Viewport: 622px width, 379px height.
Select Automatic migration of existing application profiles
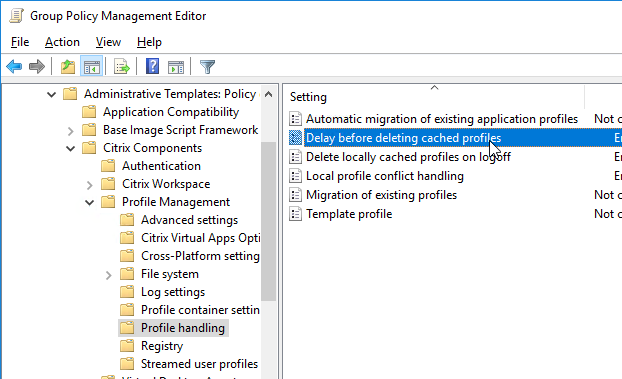point(442,119)
